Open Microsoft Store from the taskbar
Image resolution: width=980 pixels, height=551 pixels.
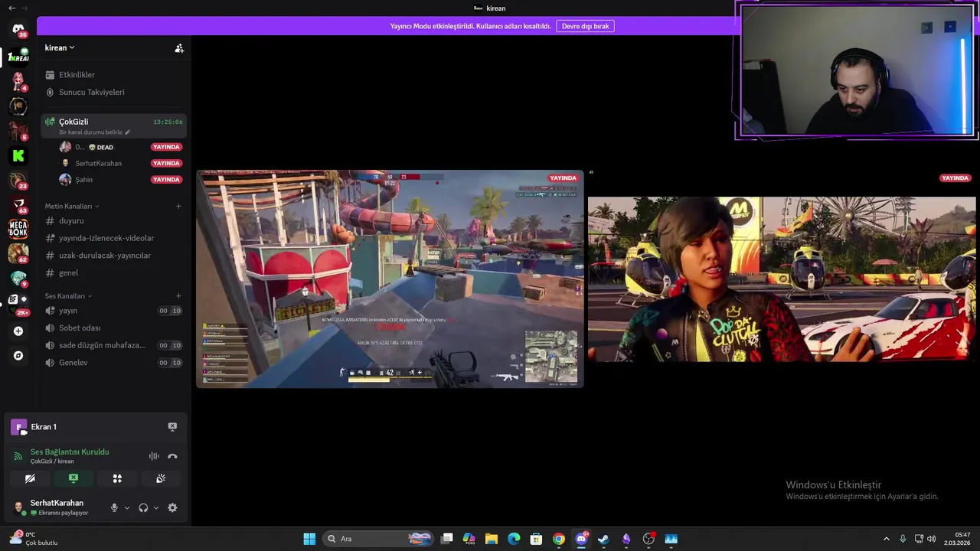pos(536,539)
